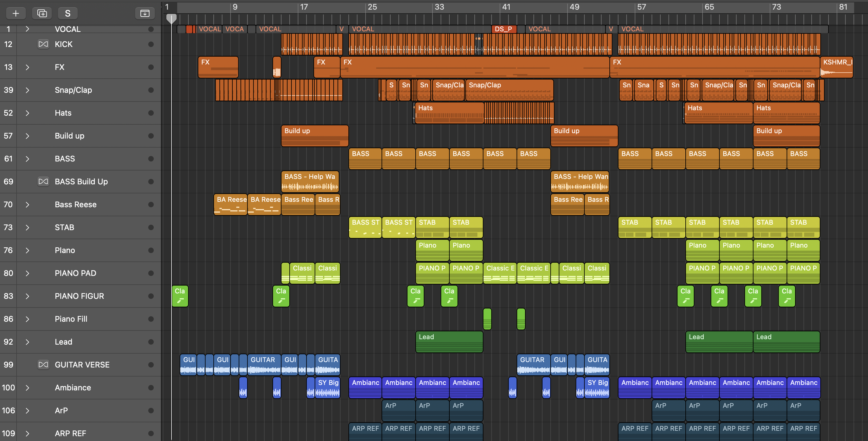This screenshot has height=441, width=868.
Task: Toggle the FX track status dot
Action: (151, 67)
